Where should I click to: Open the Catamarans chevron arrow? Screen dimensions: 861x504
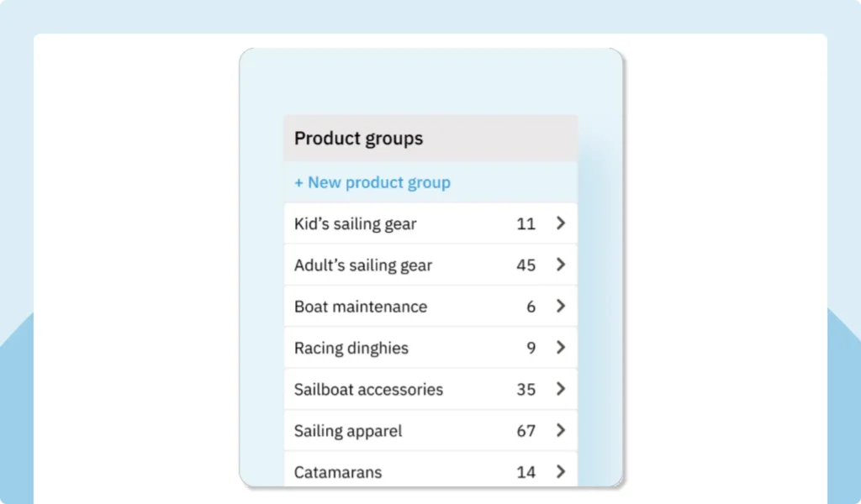pos(561,471)
